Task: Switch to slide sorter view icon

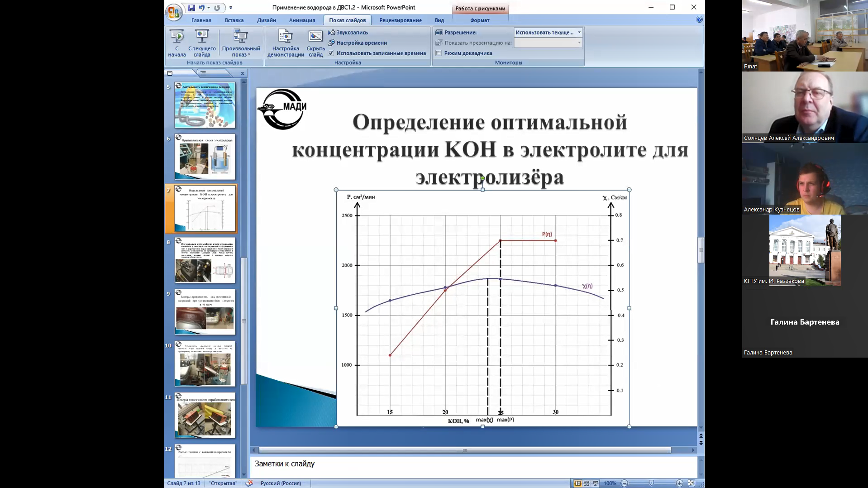Action: (x=586, y=483)
